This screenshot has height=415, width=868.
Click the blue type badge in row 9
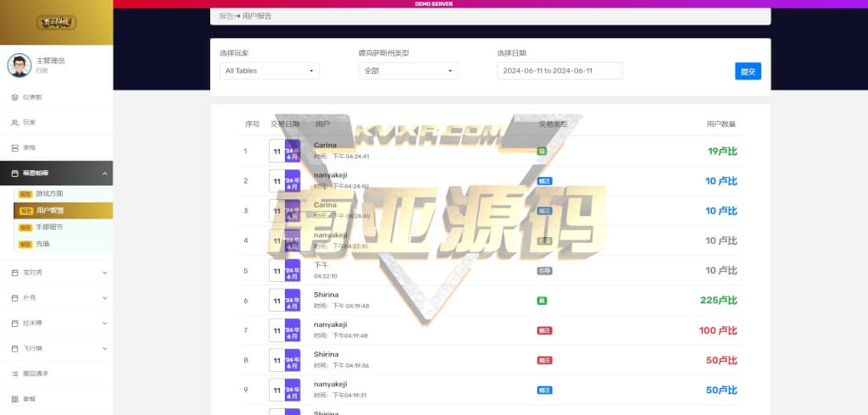[x=544, y=390]
